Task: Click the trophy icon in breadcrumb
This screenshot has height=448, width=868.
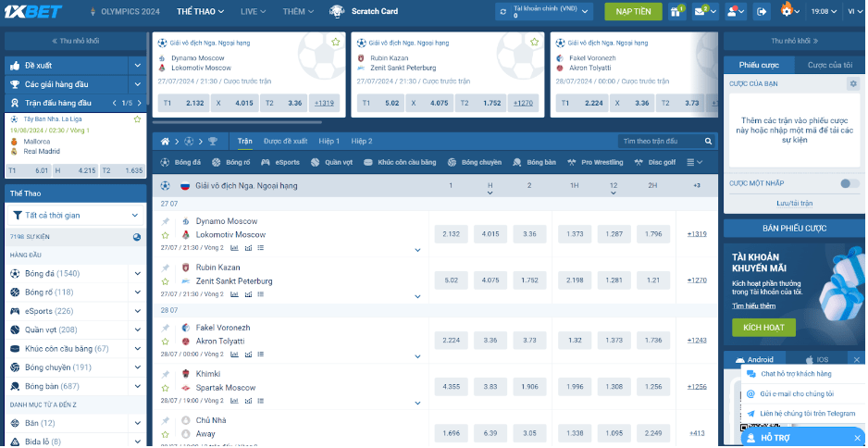Action: point(213,142)
